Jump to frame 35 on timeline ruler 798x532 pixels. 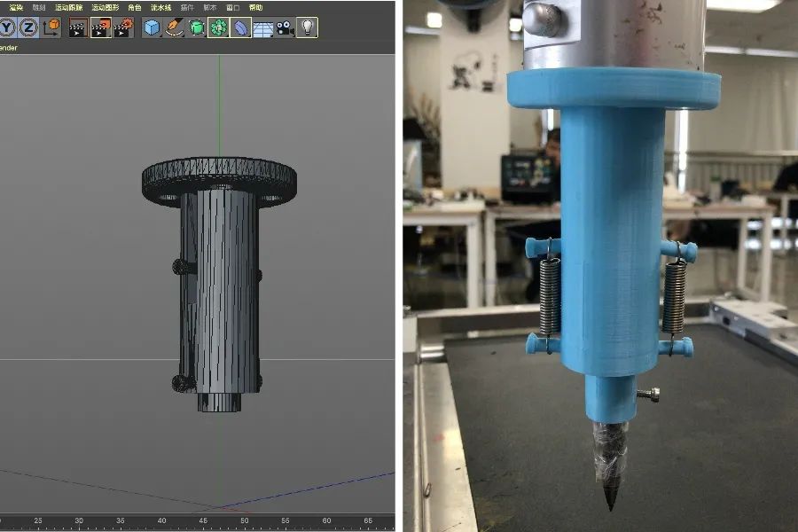120,520
